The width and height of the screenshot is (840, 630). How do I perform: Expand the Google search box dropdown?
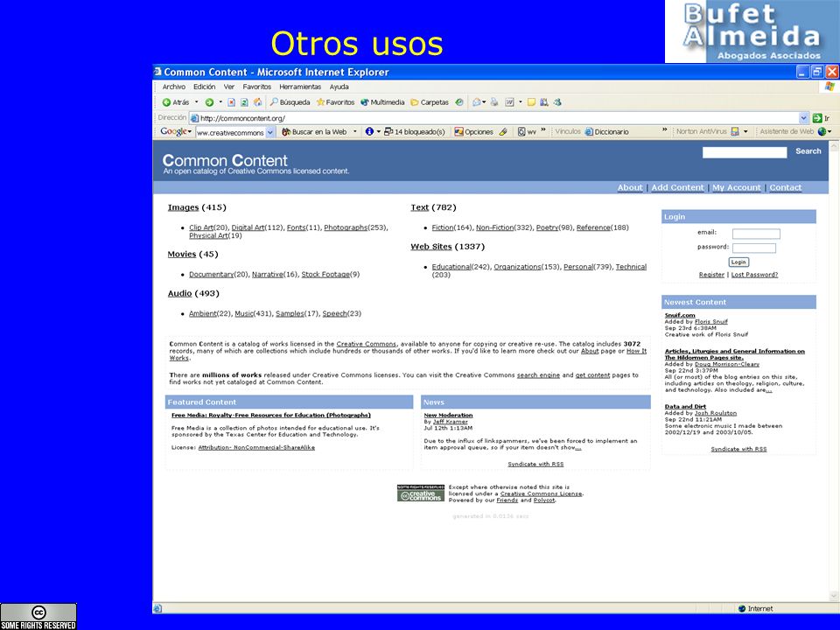(x=270, y=132)
